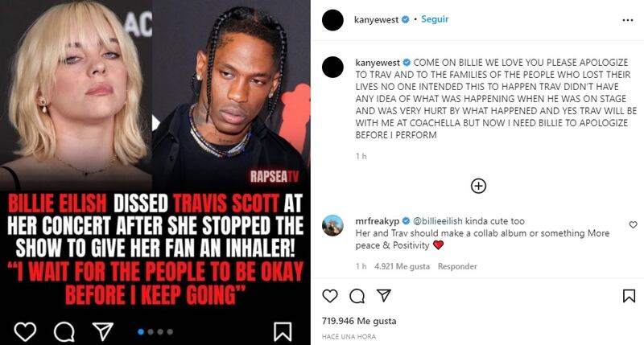View the 4.921 Me gusta comment likes
644x345 pixels.
pyautogui.click(x=402, y=266)
